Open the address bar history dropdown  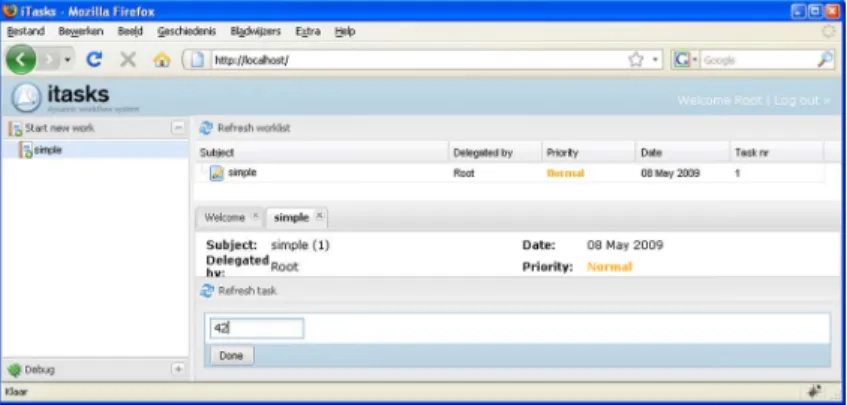click(x=655, y=60)
